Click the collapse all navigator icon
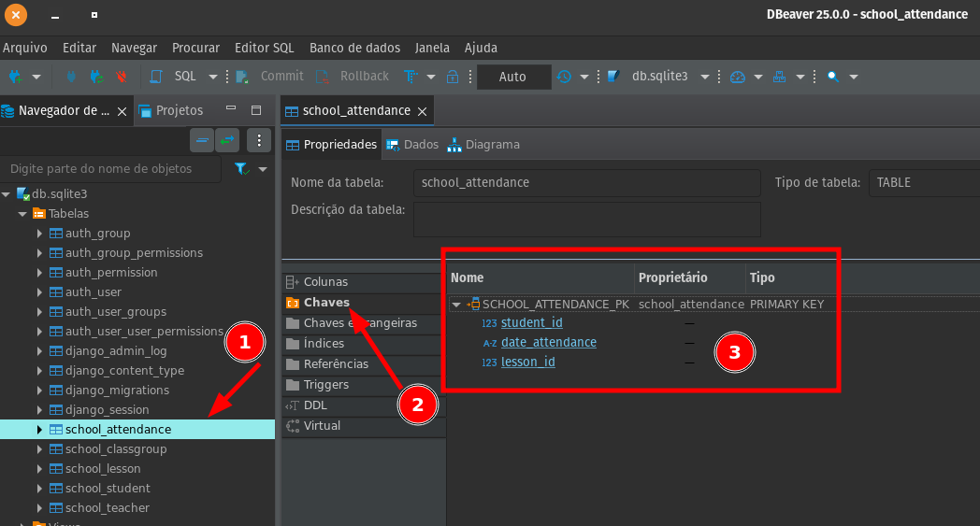This screenshot has width=980, height=526. tap(202, 140)
